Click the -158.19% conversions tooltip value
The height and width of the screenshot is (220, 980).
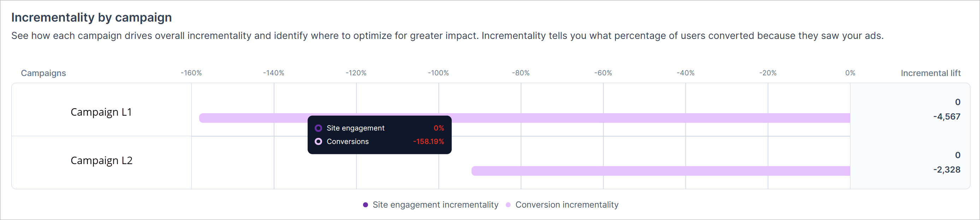[x=428, y=141]
